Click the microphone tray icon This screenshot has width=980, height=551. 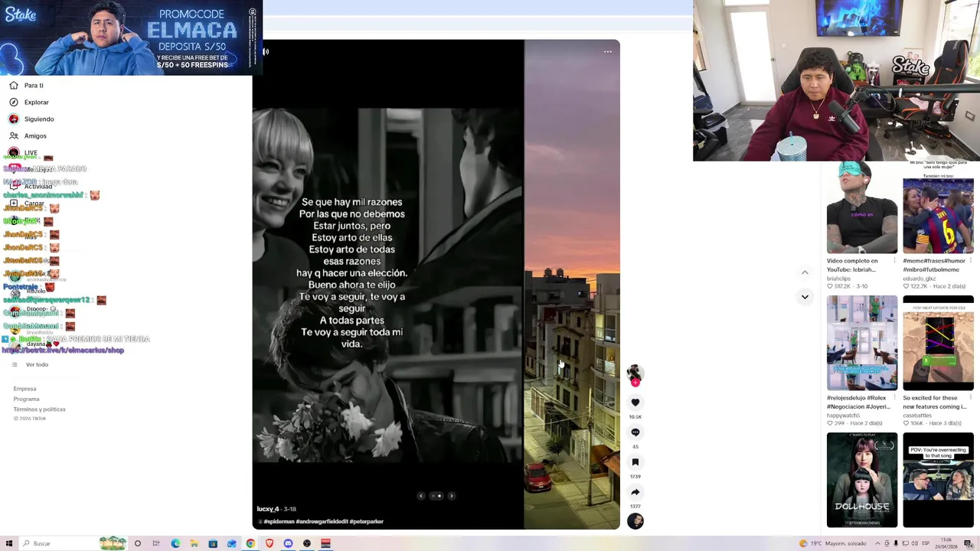click(896, 543)
